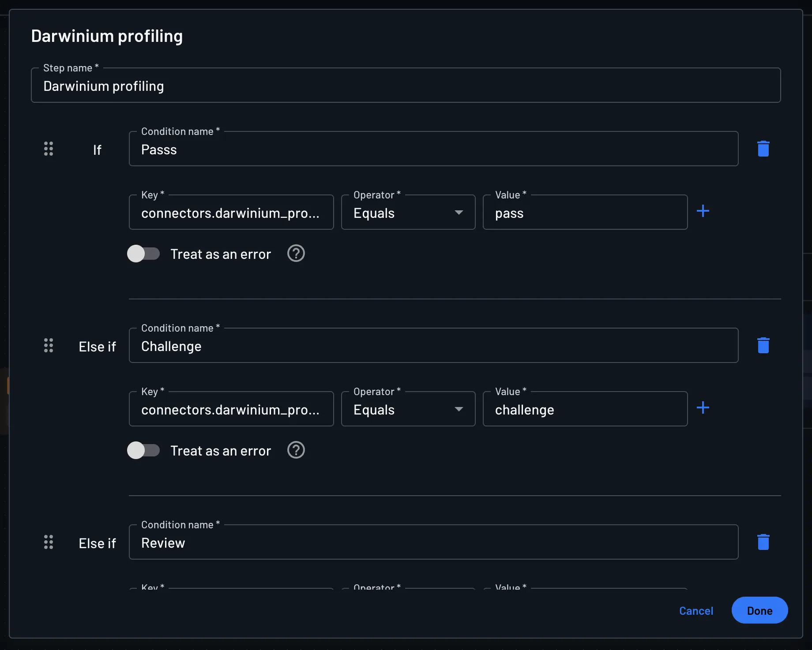Open help for Challenge Treat as an error

[296, 451]
